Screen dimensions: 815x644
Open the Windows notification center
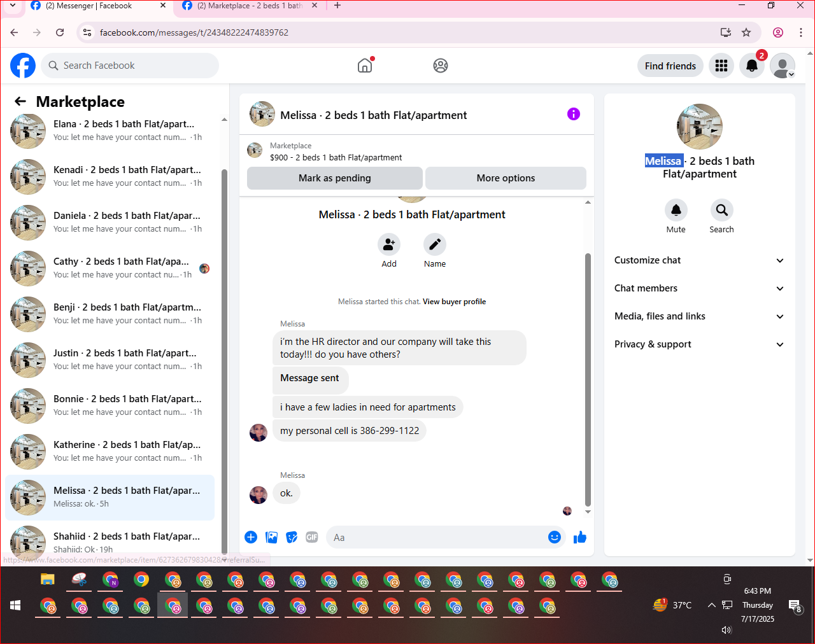(x=795, y=606)
